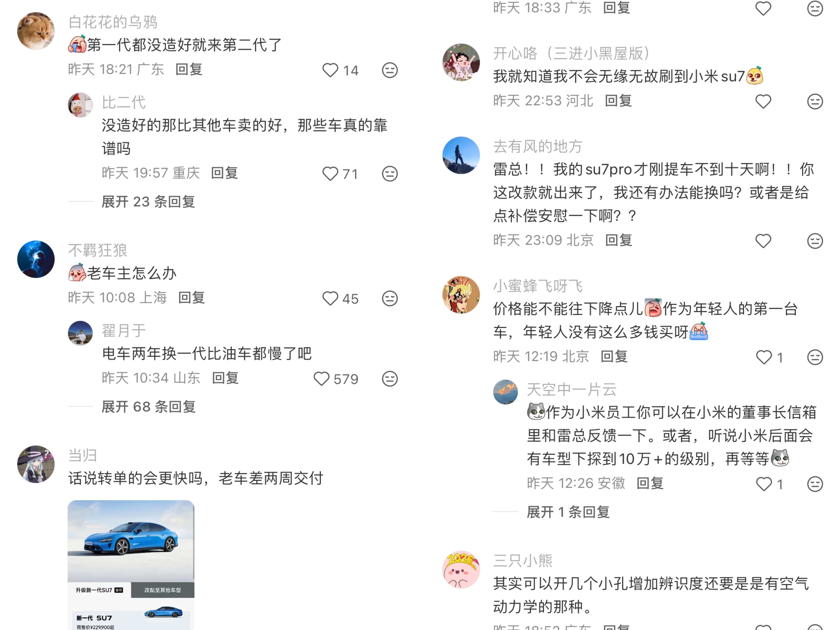
Task: Tap dislike face on 开心咯's comment
Action: [815, 101]
